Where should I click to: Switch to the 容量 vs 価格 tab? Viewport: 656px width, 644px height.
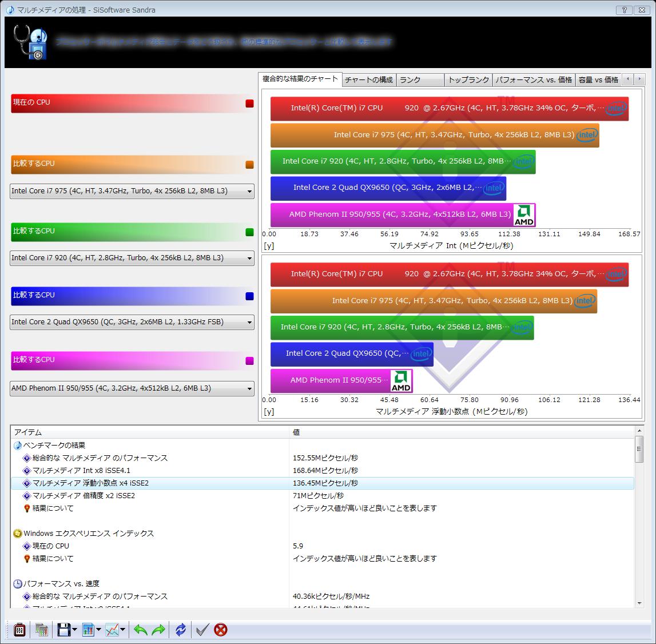pos(598,79)
